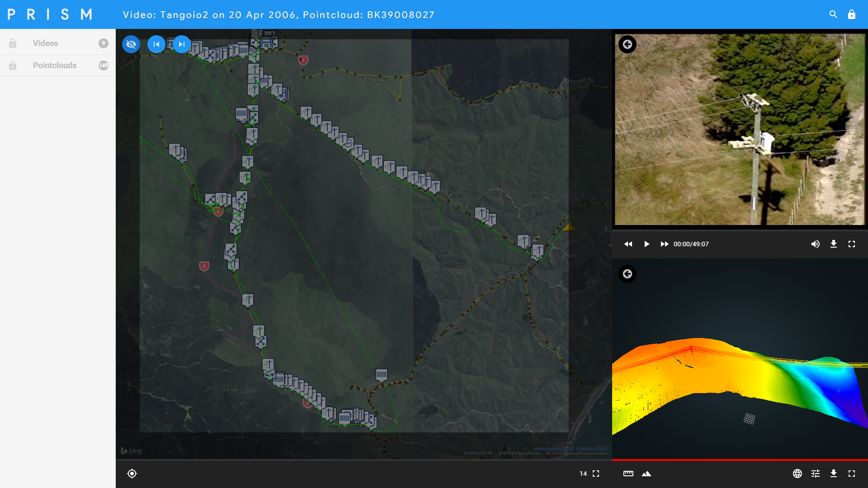Skip to next map item

point(182,44)
